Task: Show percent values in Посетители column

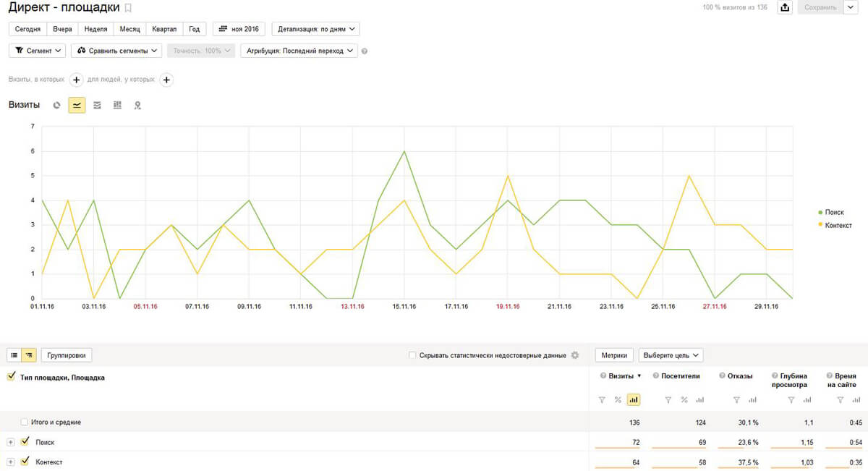Action: point(684,399)
